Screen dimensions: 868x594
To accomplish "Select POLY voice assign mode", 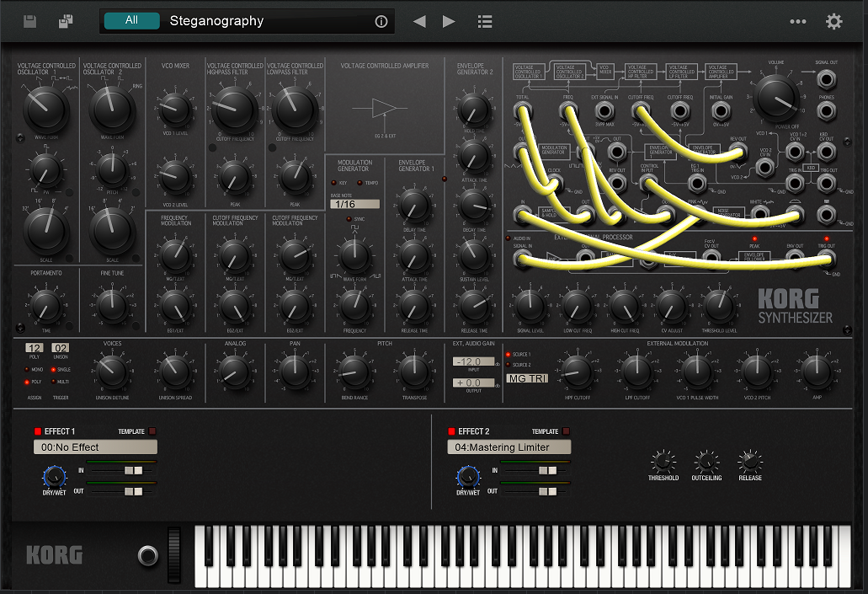I will tap(26, 382).
